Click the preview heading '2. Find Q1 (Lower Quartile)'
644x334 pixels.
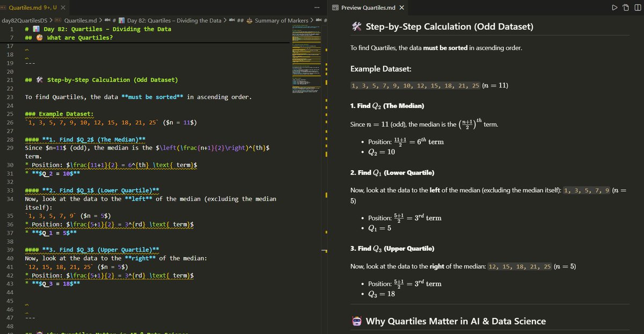(x=392, y=173)
